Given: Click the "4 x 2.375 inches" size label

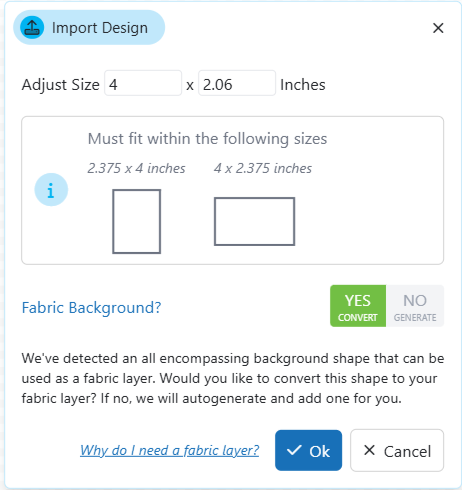Looking at the screenshot, I should coord(263,168).
